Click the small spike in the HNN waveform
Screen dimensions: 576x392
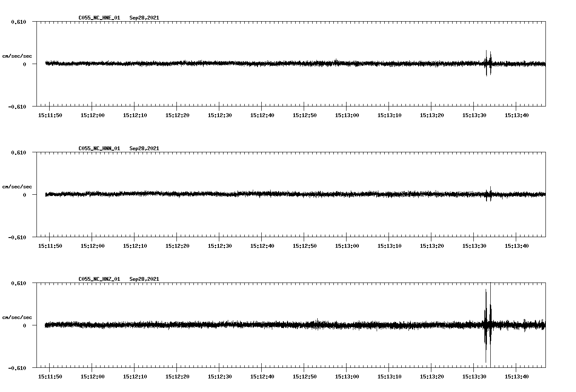[489, 194]
